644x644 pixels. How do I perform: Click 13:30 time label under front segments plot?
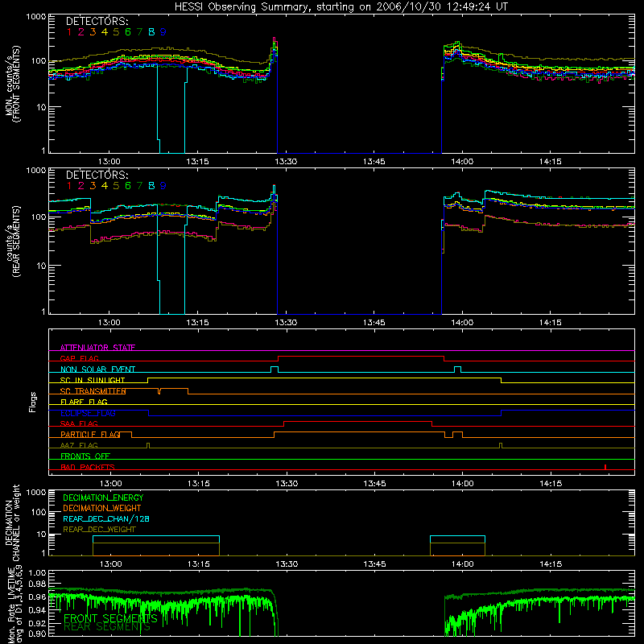click(x=286, y=162)
